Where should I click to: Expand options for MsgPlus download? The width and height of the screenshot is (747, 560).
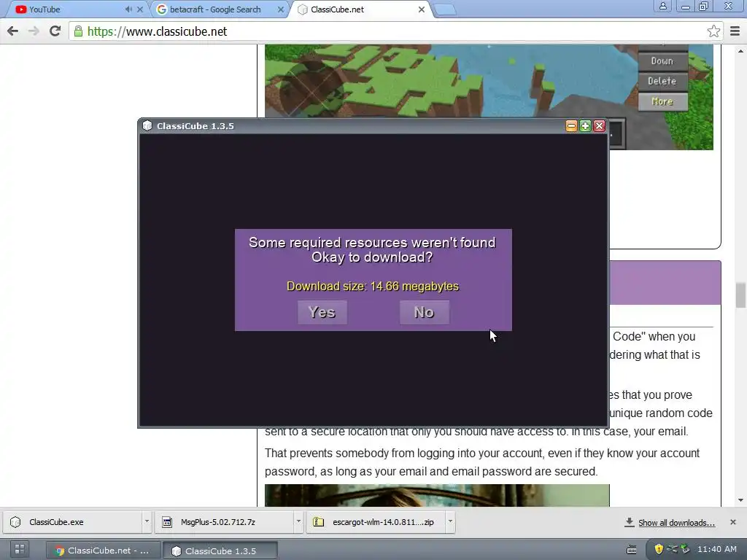click(x=298, y=522)
